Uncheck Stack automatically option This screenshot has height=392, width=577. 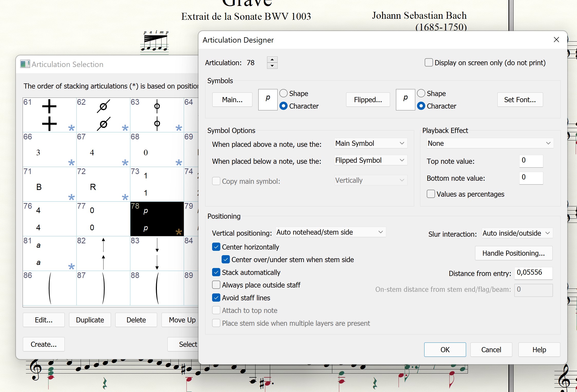(216, 272)
